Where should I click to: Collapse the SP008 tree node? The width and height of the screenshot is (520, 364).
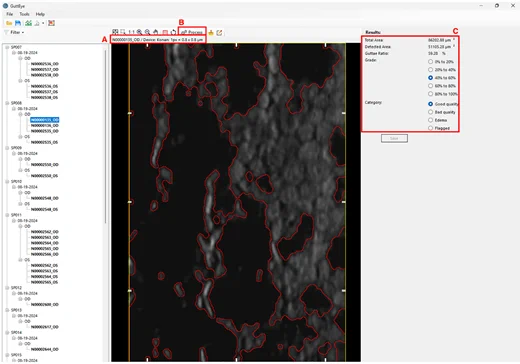7,103
